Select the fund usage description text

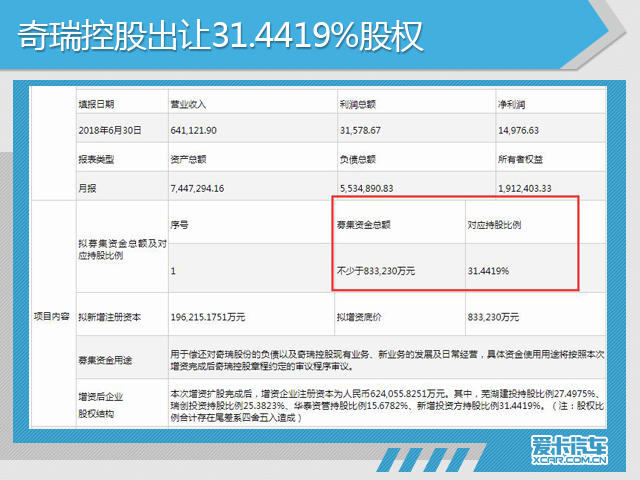coord(387,360)
